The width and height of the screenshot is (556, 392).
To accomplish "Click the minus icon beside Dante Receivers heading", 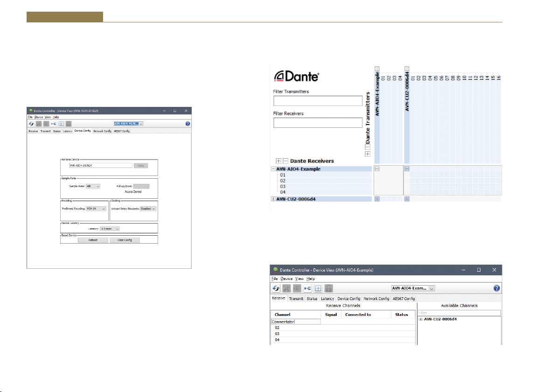I will pos(285,161).
